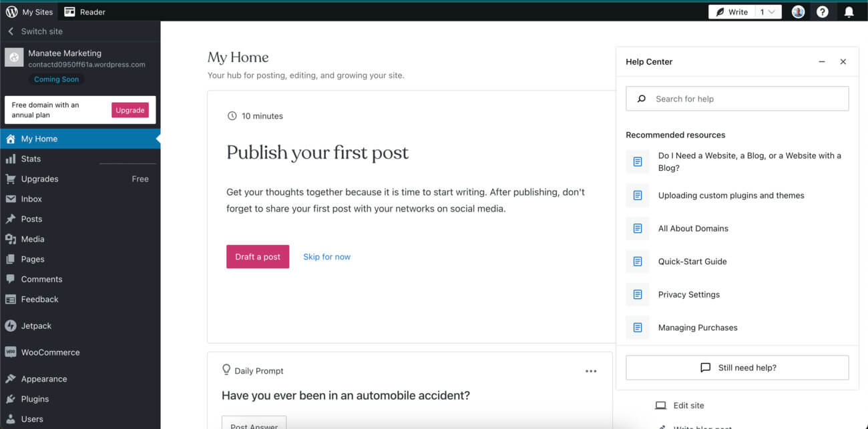Click the Reader icon in top bar

pyautogui.click(x=69, y=11)
